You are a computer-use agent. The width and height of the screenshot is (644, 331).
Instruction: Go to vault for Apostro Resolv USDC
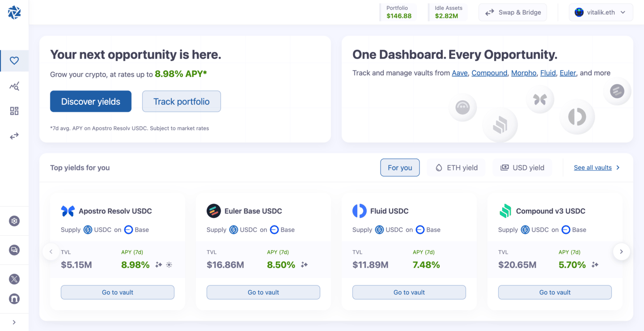[x=118, y=293]
